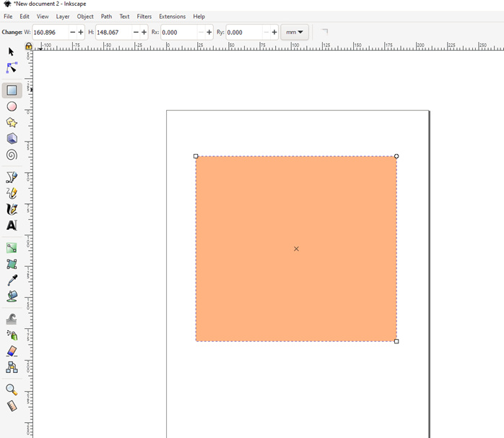504x438 pixels.
Task: Select the Paint Bucket fill tool
Action: (12, 296)
